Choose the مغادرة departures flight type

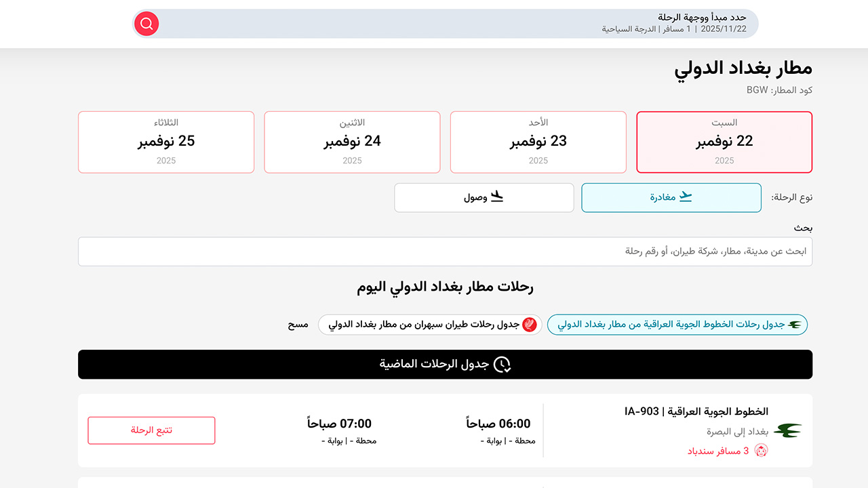[671, 197]
